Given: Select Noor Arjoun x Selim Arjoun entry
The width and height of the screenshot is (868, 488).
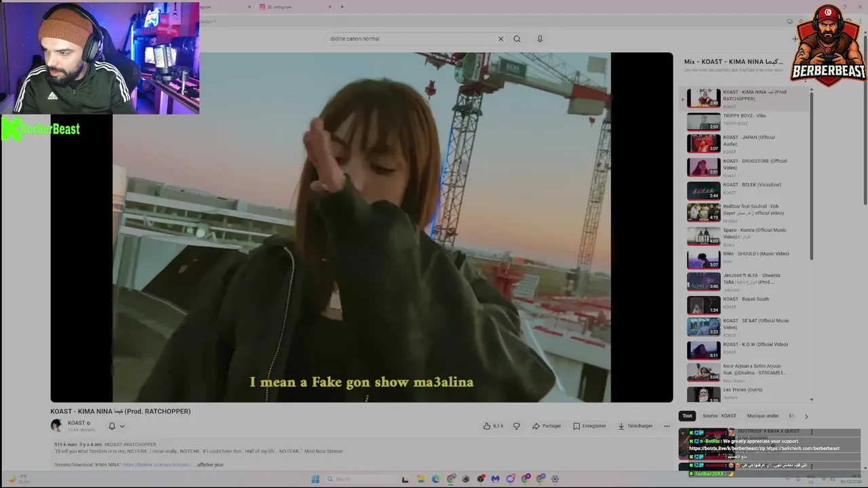Looking at the screenshot, I should 745,373.
